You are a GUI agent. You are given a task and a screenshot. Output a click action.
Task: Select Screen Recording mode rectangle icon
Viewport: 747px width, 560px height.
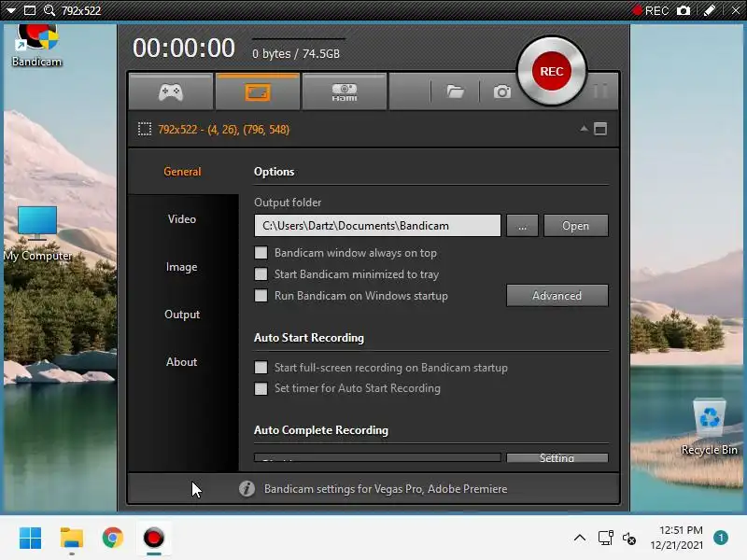(x=258, y=91)
